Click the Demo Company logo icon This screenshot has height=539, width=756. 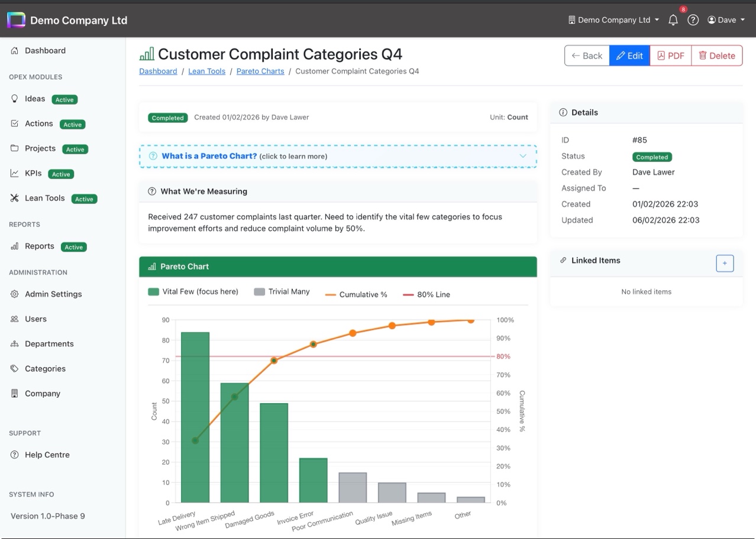click(16, 20)
